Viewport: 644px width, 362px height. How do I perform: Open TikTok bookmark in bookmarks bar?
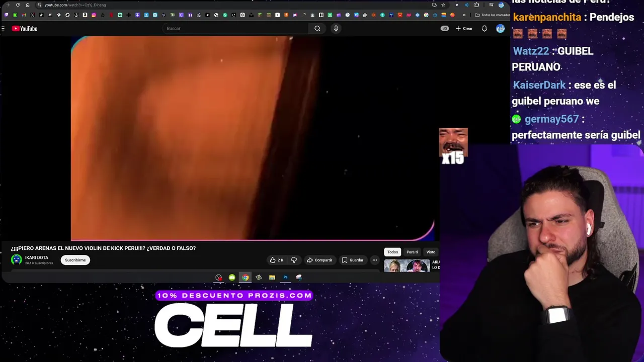41,15
